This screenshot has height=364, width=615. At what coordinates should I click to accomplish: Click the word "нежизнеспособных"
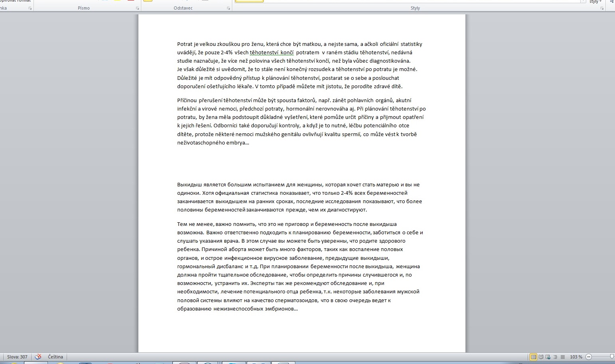(x=238, y=309)
